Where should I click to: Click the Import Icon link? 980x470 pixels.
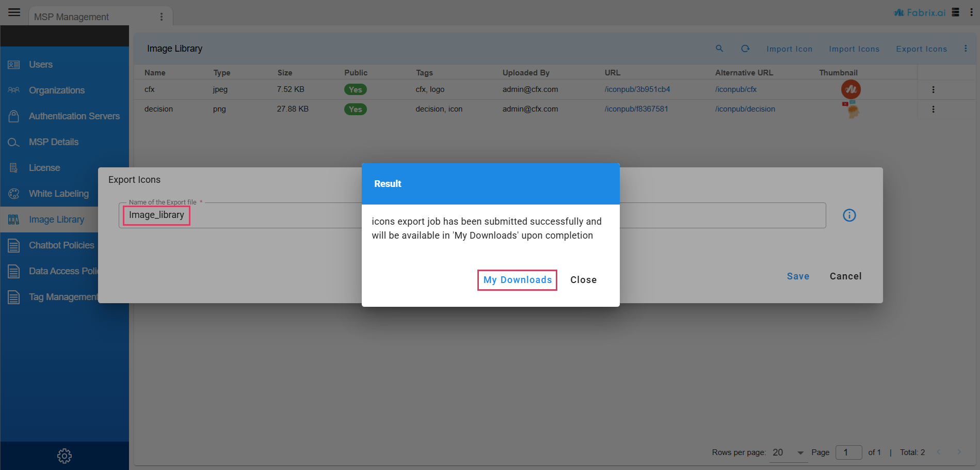[x=789, y=49]
